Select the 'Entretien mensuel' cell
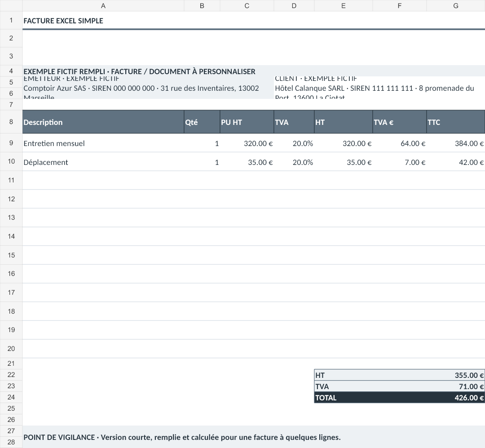Screen dimensions: 485x448 pos(103,143)
